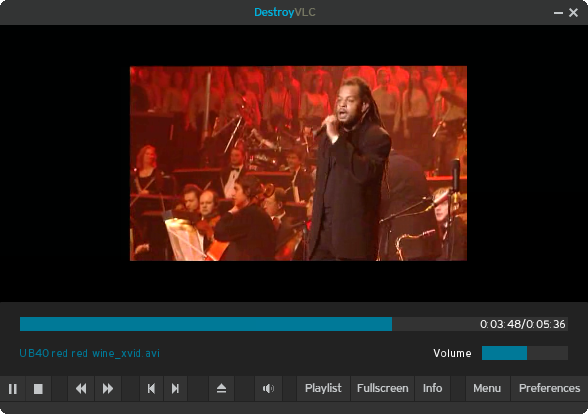
Task: Skip to the next track icon
Action: [x=175, y=388]
